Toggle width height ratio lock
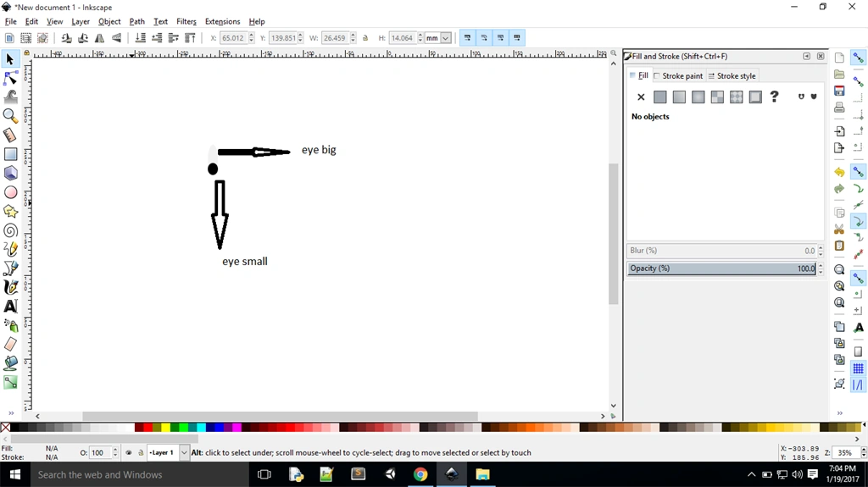Viewport: 868px width, 487px height. [x=365, y=38]
